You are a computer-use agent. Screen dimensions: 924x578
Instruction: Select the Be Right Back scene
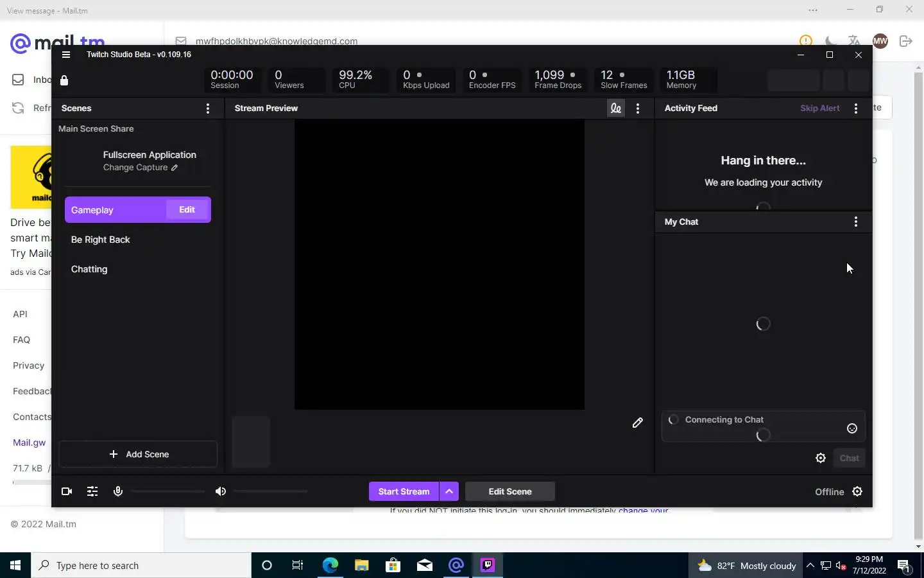coord(138,240)
